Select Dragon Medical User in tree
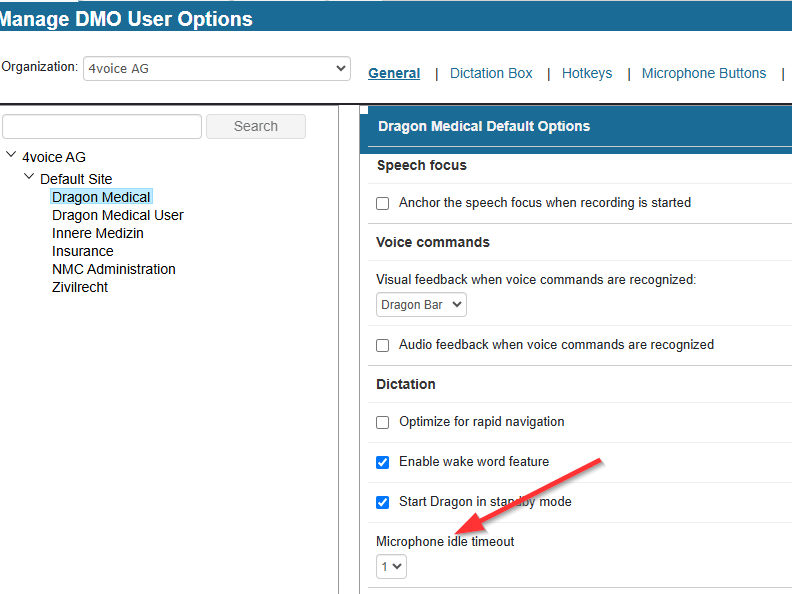This screenshot has width=792, height=594. (117, 215)
